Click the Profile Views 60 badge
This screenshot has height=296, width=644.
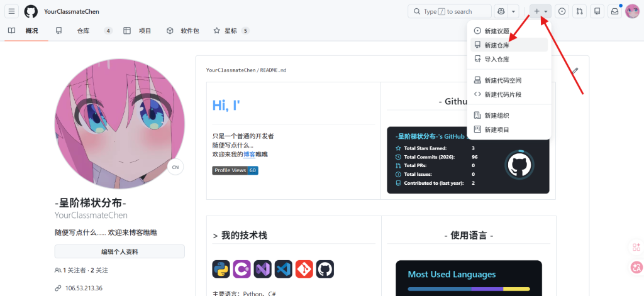pyautogui.click(x=235, y=170)
